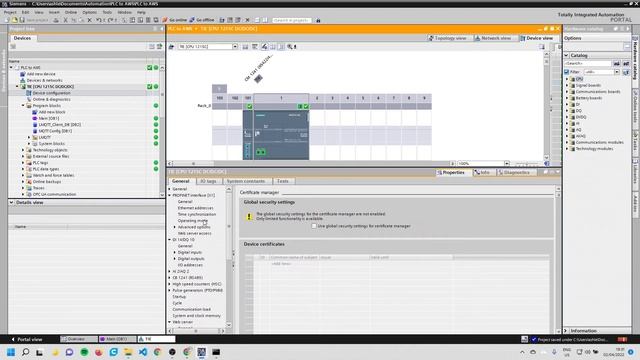This screenshot has width=640, height=360.
Task: Expand the Program blocks folder
Action: [23, 106]
